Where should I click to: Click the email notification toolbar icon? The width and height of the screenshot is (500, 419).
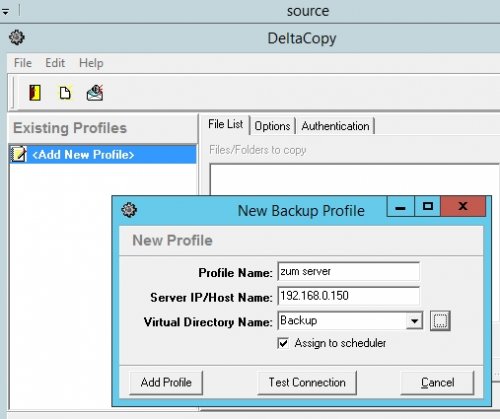(x=95, y=93)
